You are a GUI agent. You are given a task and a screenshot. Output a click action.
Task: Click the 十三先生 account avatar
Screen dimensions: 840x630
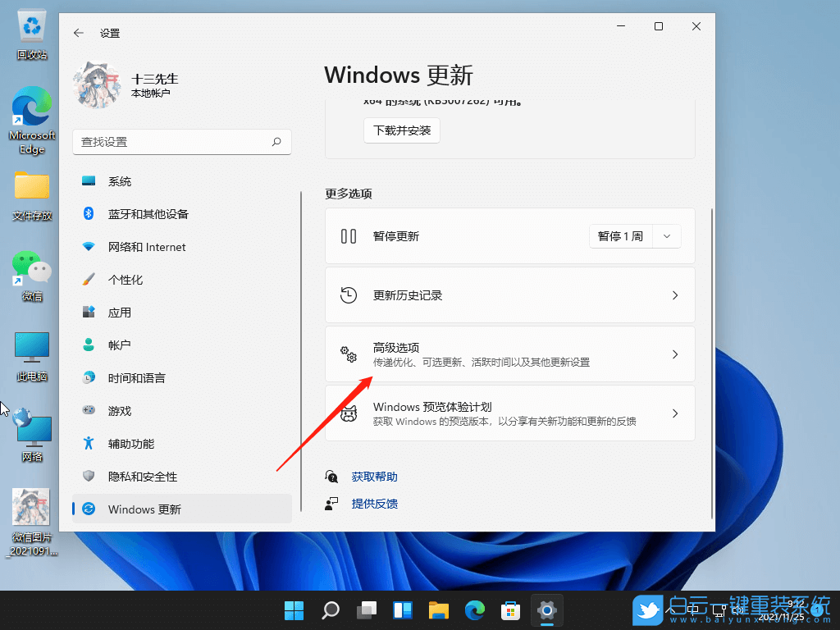pos(96,84)
